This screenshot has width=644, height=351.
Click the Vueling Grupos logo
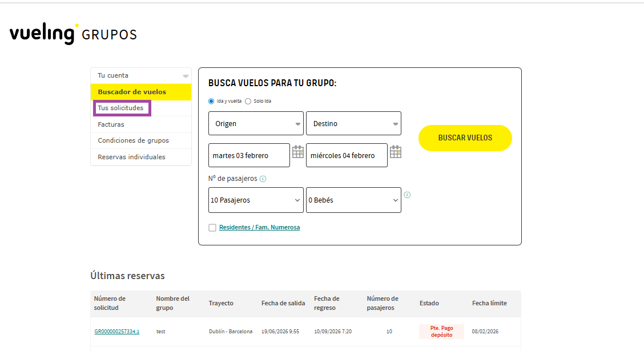tap(73, 34)
